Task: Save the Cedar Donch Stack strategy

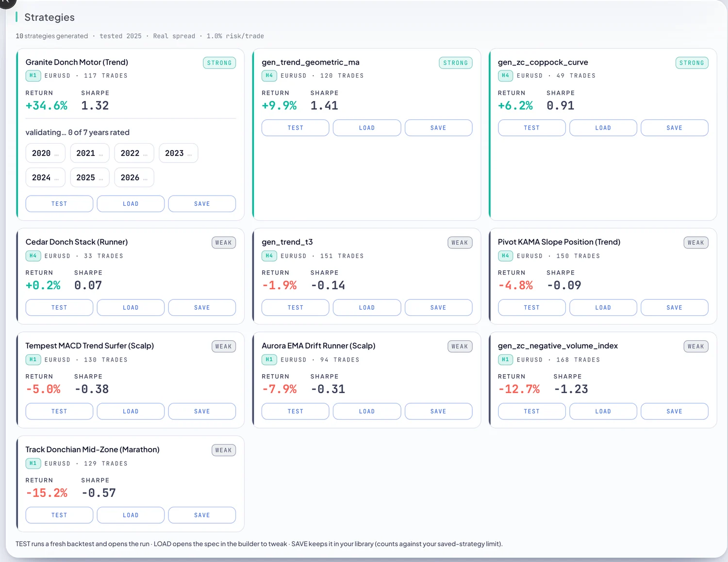Action: (202, 308)
